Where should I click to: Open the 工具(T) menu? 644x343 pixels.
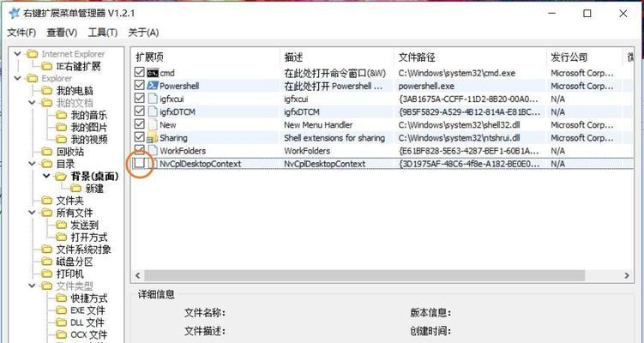(103, 33)
